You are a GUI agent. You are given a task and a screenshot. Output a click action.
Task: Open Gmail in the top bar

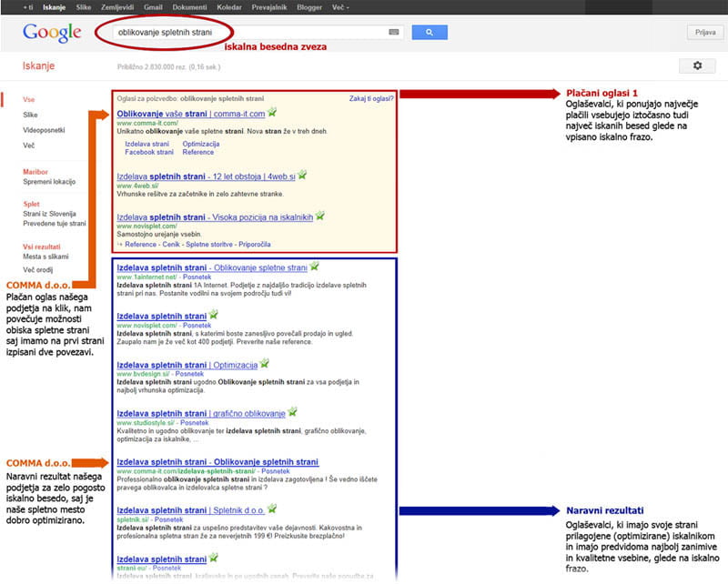tap(153, 7)
